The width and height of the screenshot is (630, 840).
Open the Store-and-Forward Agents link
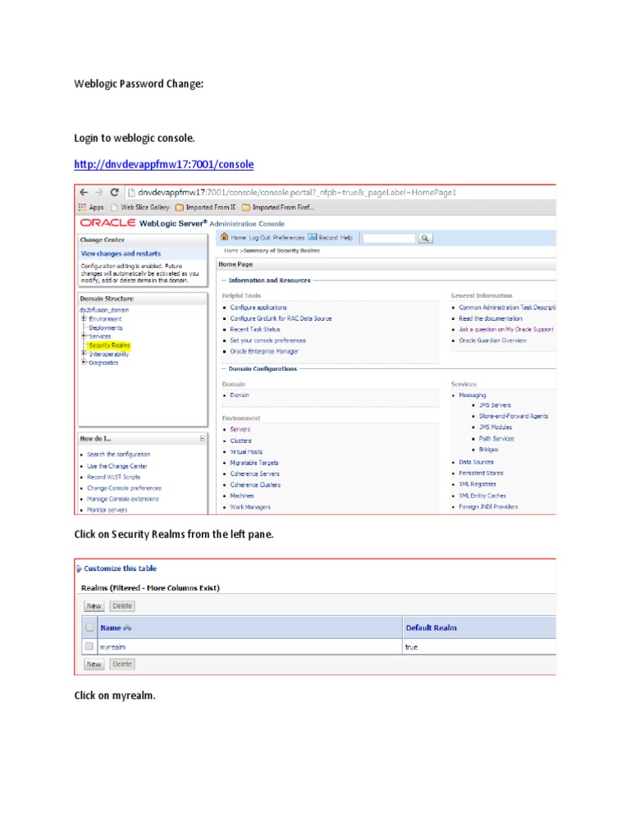tap(514, 416)
